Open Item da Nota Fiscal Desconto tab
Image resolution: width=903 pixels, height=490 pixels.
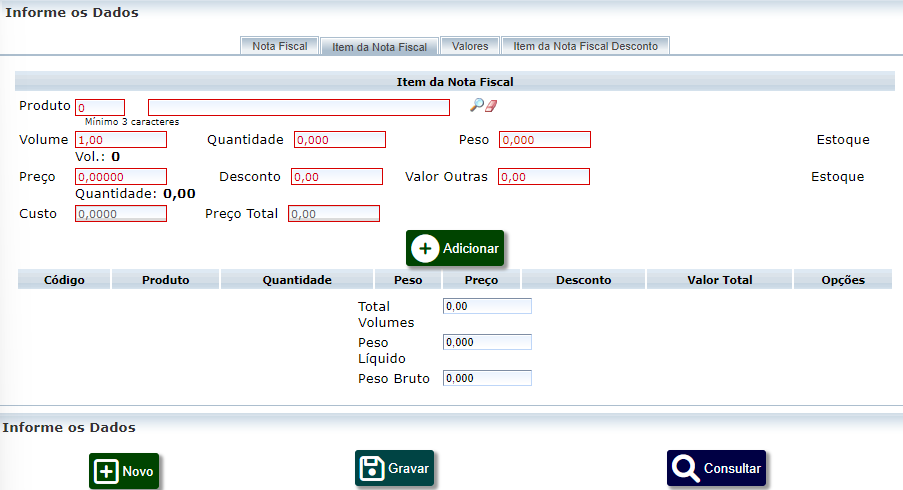click(x=585, y=46)
